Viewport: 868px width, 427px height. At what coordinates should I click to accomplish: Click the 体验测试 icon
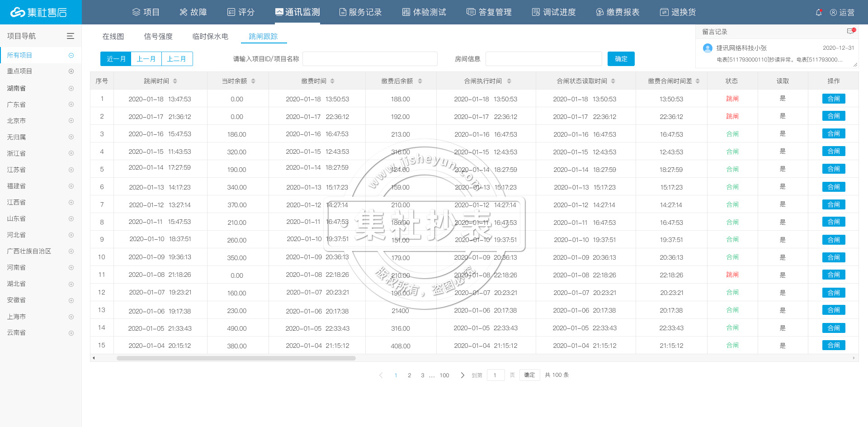pyautogui.click(x=406, y=12)
